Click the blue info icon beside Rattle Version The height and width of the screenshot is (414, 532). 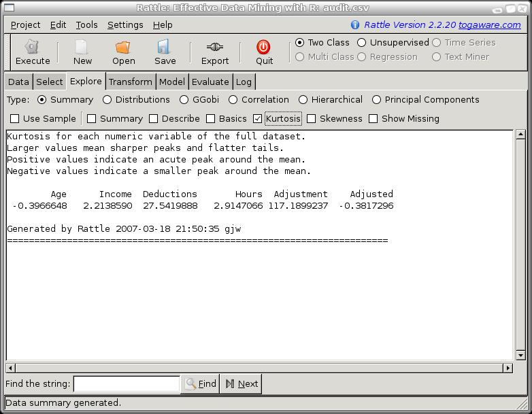pos(355,24)
